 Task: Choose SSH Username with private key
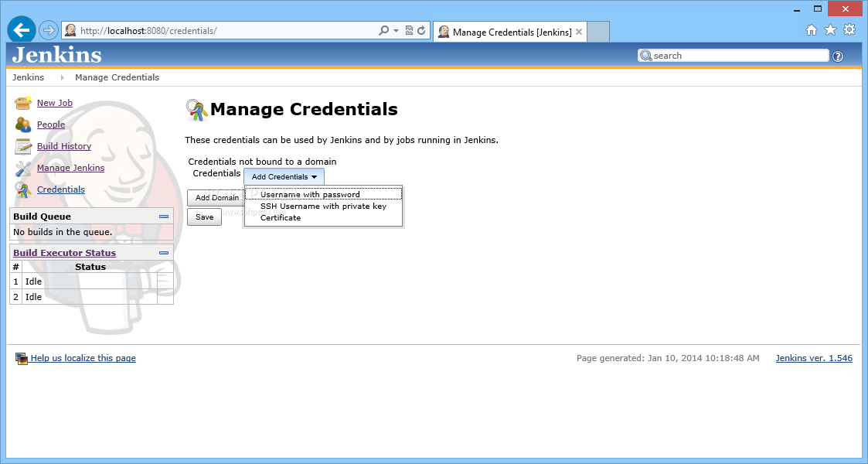[x=323, y=206]
